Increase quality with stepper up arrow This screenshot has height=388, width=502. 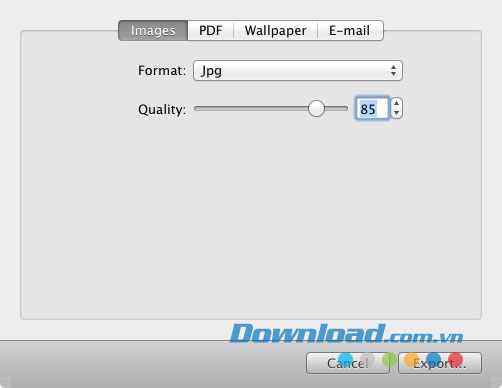pyautogui.click(x=396, y=103)
